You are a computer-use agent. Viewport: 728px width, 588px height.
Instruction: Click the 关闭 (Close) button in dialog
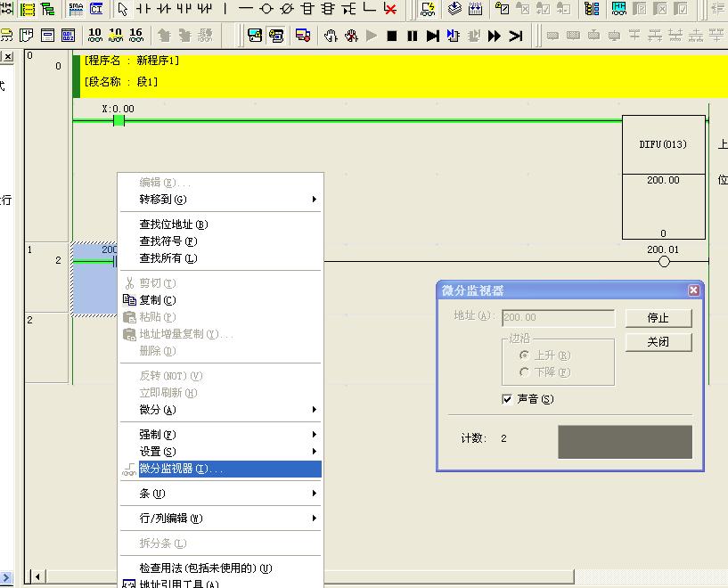pyautogui.click(x=658, y=342)
